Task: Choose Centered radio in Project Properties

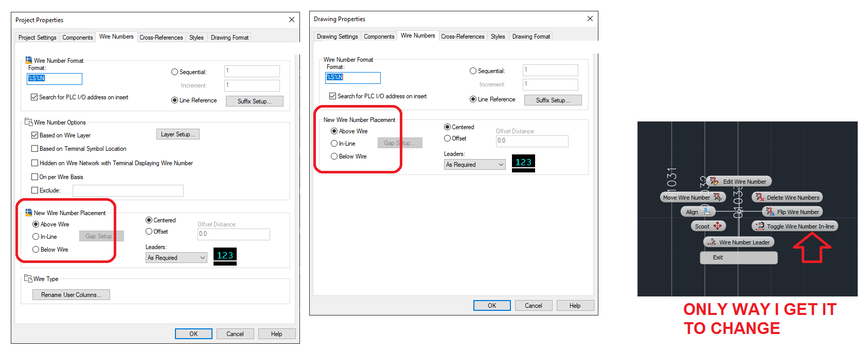Action: coord(149,220)
